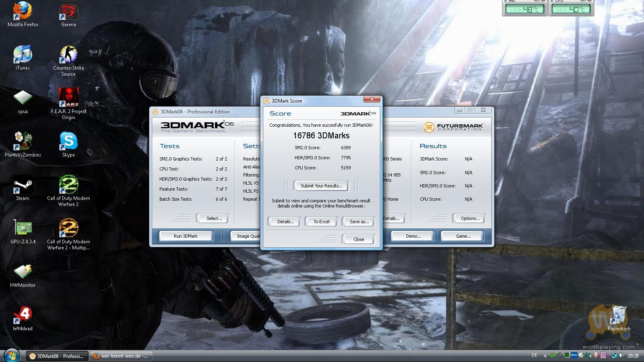Click the 3DMark Score N/A value in Results

(469, 159)
